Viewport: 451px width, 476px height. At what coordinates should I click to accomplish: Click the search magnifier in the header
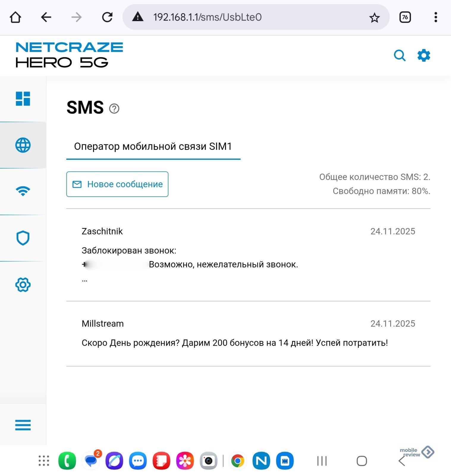pyautogui.click(x=400, y=55)
